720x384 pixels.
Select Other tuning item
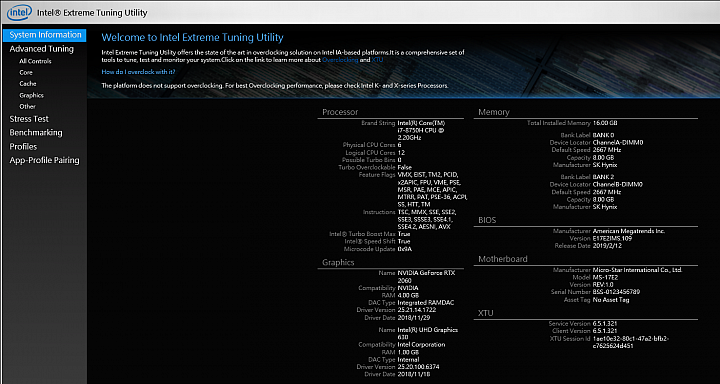27,107
